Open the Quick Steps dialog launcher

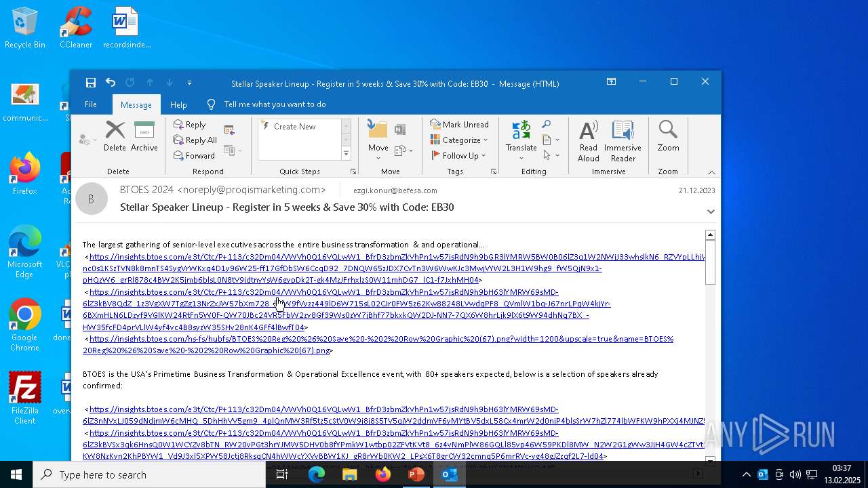pos(353,171)
